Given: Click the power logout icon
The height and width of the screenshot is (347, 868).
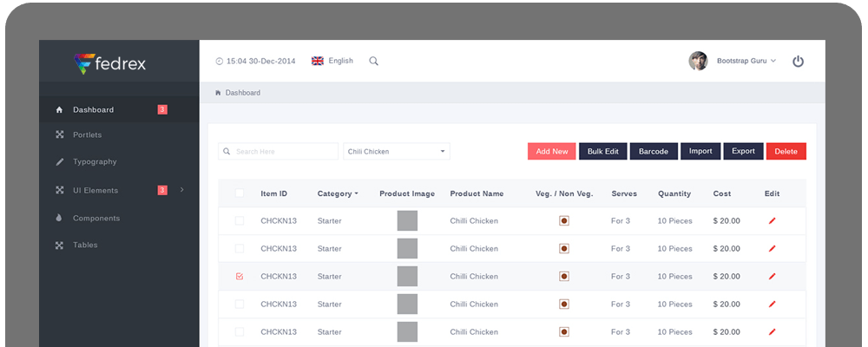Looking at the screenshot, I should point(798,62).
